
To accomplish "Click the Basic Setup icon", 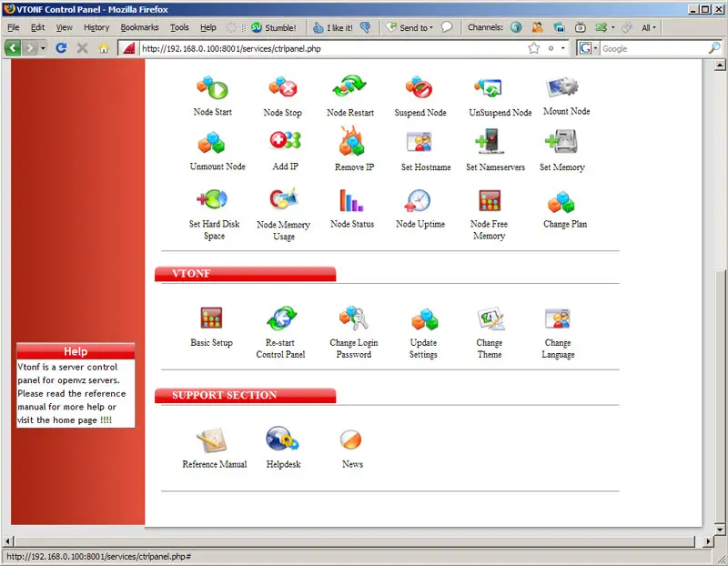I will (x=211, y=318).
